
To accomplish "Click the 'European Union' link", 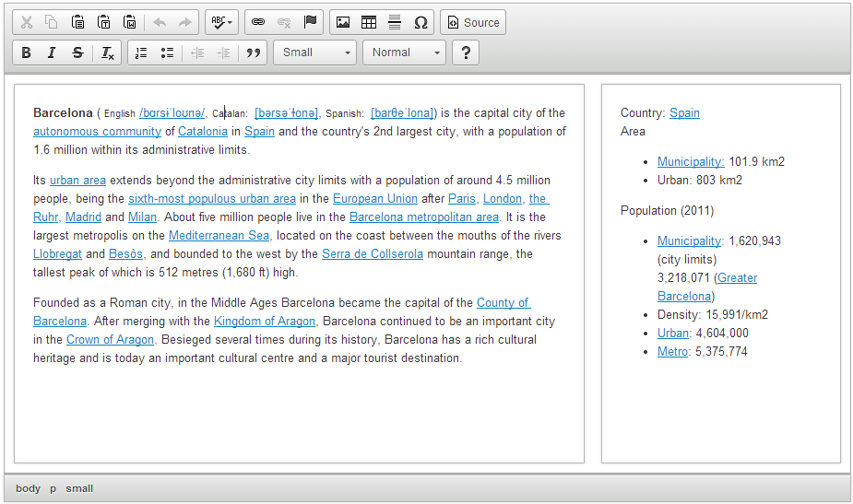I will (x=375, y=199).
